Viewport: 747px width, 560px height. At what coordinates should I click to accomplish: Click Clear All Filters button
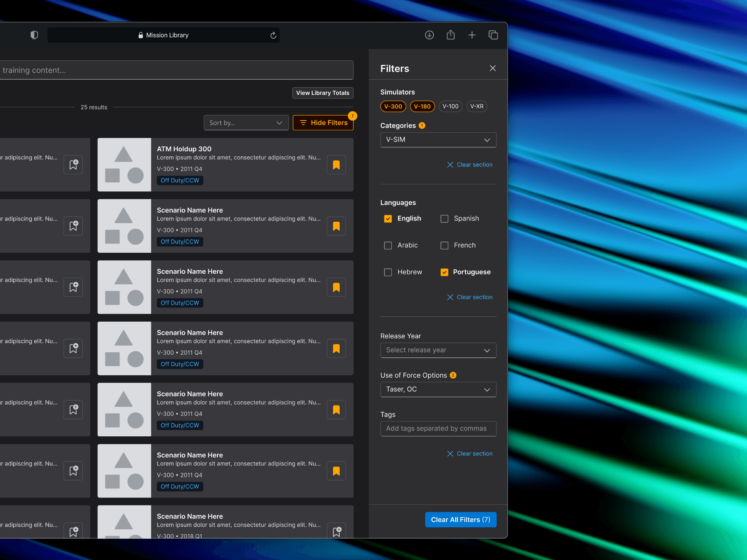coord(461,520)
